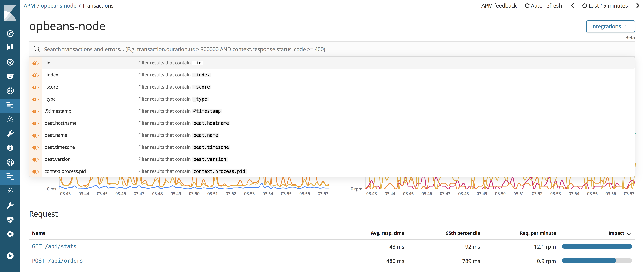Open Timelion from the sidebar
This screenshot has width=644, height=272.
[10, 62]
